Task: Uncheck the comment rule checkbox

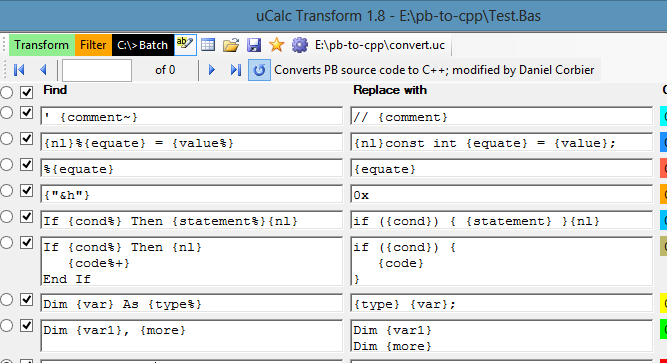Action: 26,113
